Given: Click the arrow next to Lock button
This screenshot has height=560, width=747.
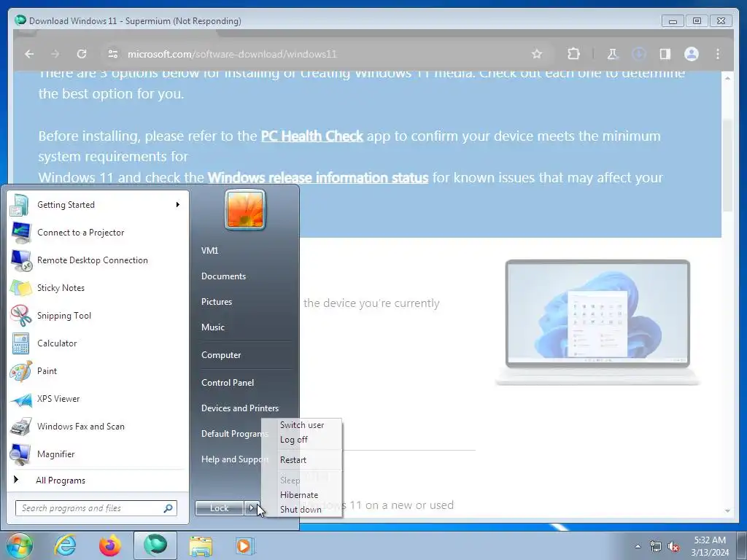Looking at the screenshot, I should tap(252, 508).
